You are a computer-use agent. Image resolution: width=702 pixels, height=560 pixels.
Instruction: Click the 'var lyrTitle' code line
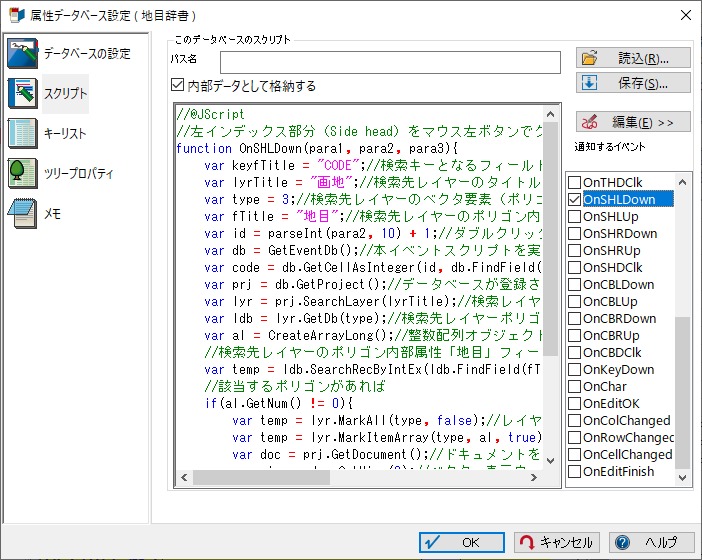(x=373, y=182)
